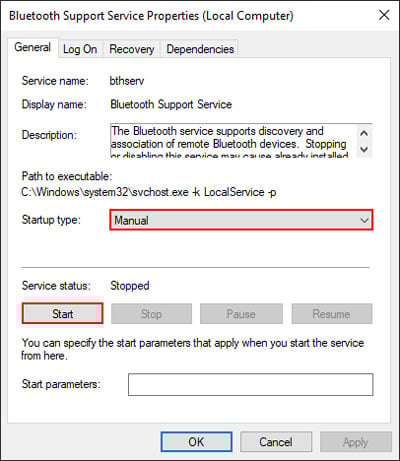Image resolution: width=400 pixels, height=461 pixels.
Task: Close the Bluetooth Support Service Properties dialog
Action: pos(384,15)
